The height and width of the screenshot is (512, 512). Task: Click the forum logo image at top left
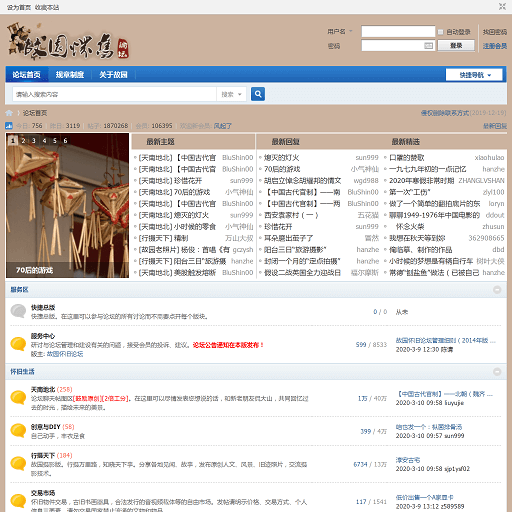click(68, 42)
